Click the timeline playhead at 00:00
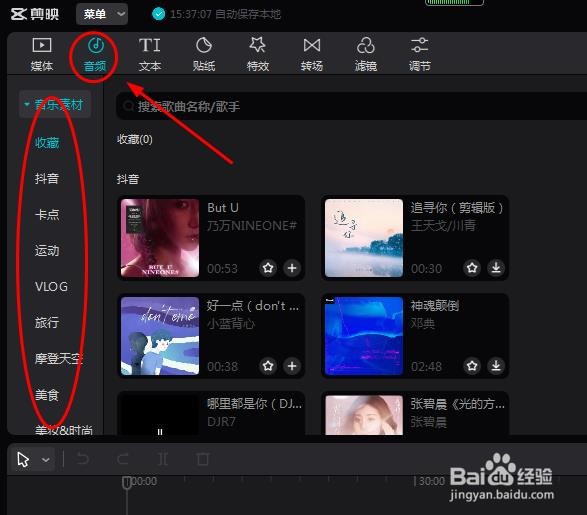This screenshot has width=587, height=515. click(127, 482)
